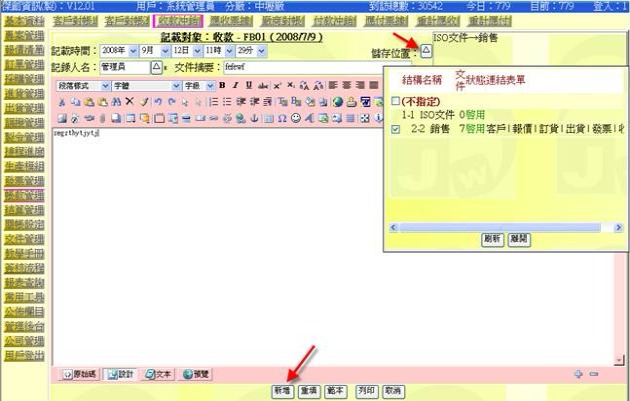Click the triangle picker next to 記錄人名

coord(155,67)
